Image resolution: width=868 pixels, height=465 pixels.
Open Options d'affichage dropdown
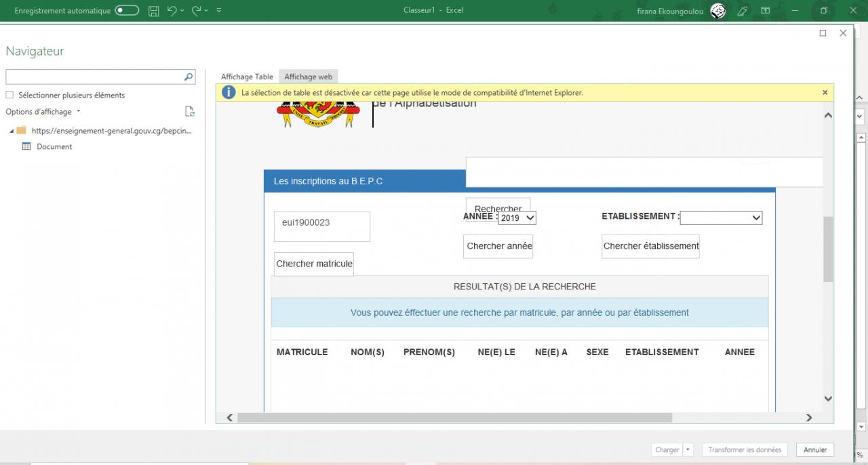pyautogui.click(x=43, y=112)
